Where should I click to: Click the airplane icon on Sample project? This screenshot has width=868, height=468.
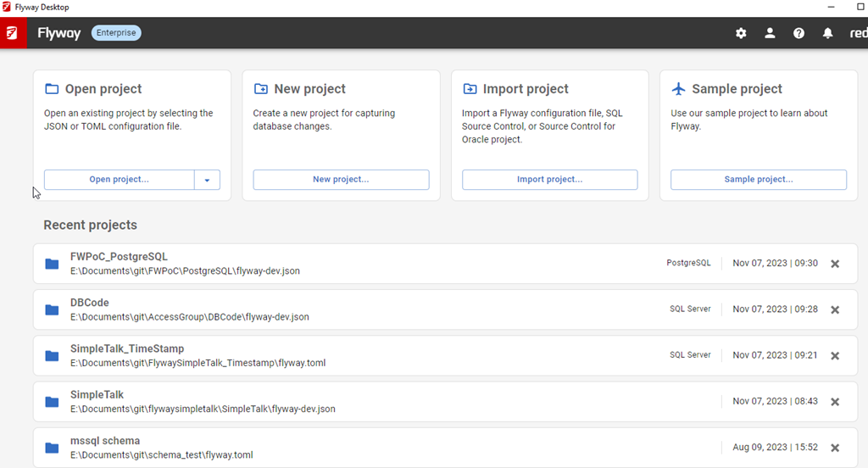tap(678, 89)
